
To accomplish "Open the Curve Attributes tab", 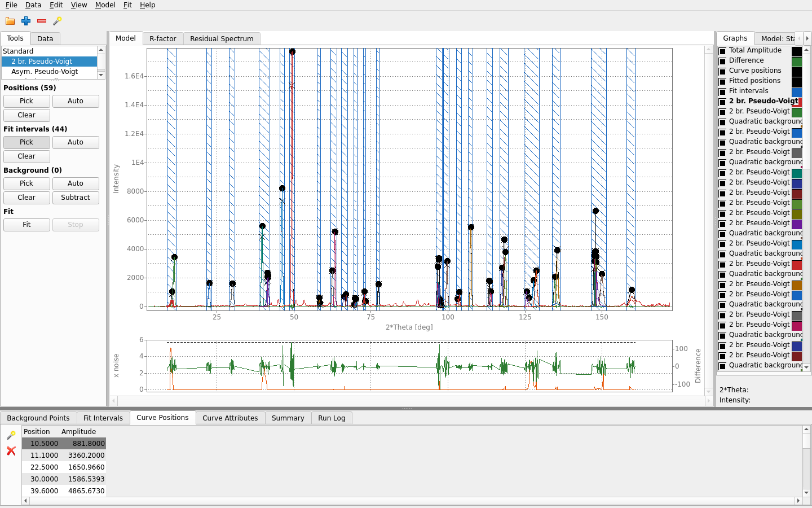I will click(230, 418).
